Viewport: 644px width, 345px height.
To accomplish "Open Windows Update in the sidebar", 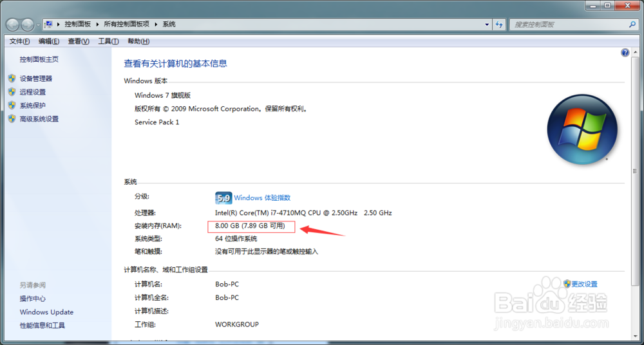I will click(46, 312).
